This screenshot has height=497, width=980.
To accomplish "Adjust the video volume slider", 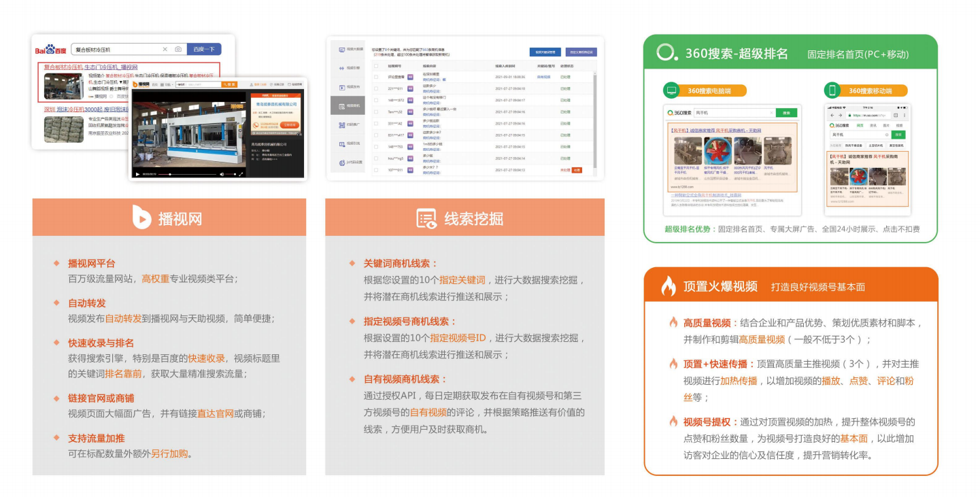I will tap(231, 174).
